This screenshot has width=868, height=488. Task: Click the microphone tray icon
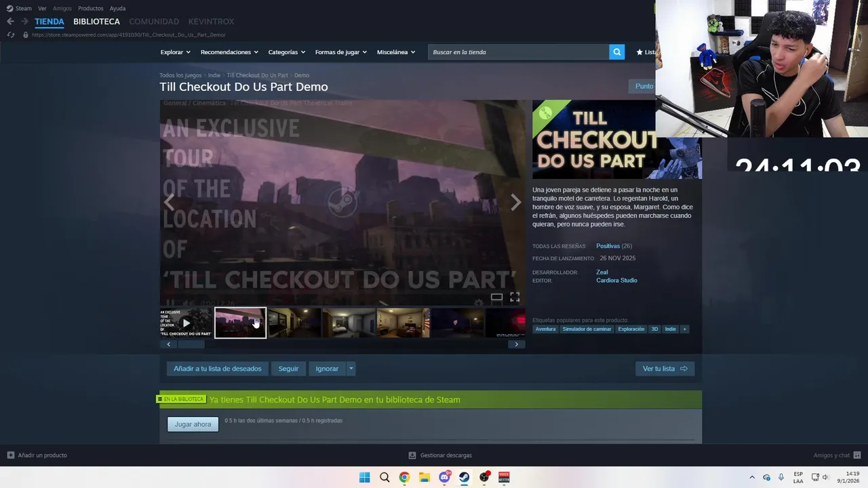point(781,477)
